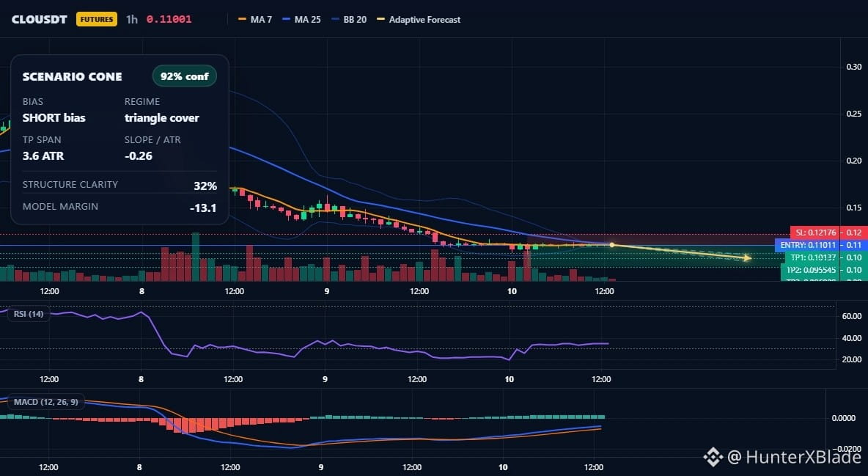
Task: Select the SL: 0.12176 price label
Action: (x=816, y=232)
